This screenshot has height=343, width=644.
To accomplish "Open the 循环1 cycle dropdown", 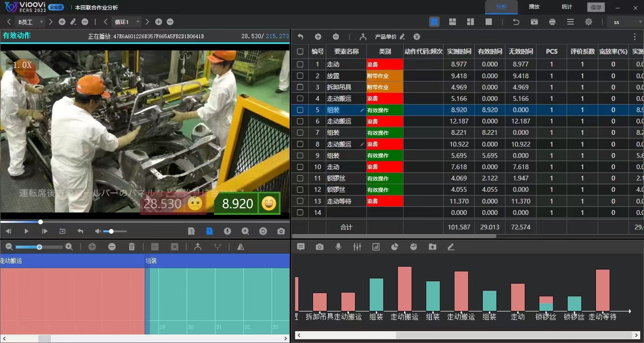I will pos(127,22).
